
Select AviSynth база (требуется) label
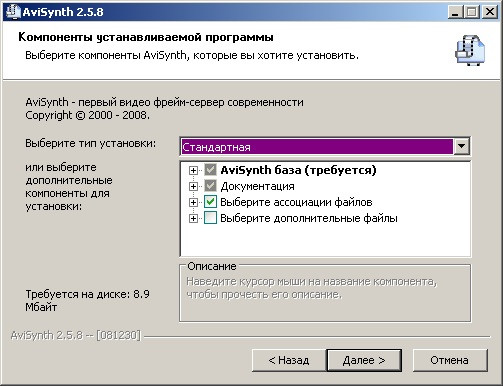coord(298,170)
